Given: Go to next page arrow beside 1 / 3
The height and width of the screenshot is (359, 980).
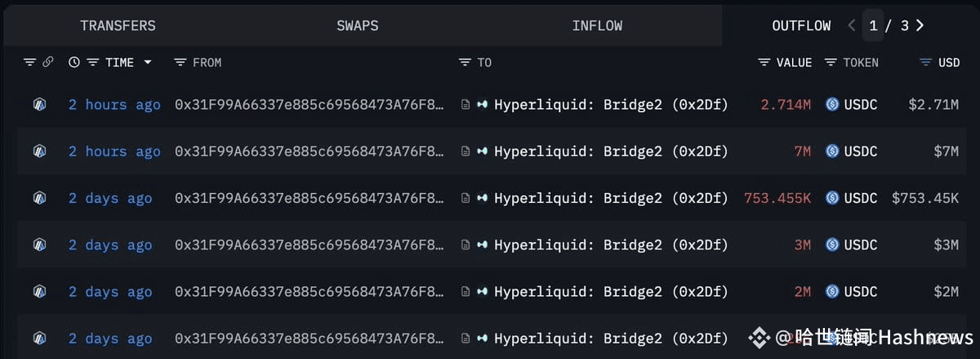Looking at the screenshot, I should pos(920,25).
